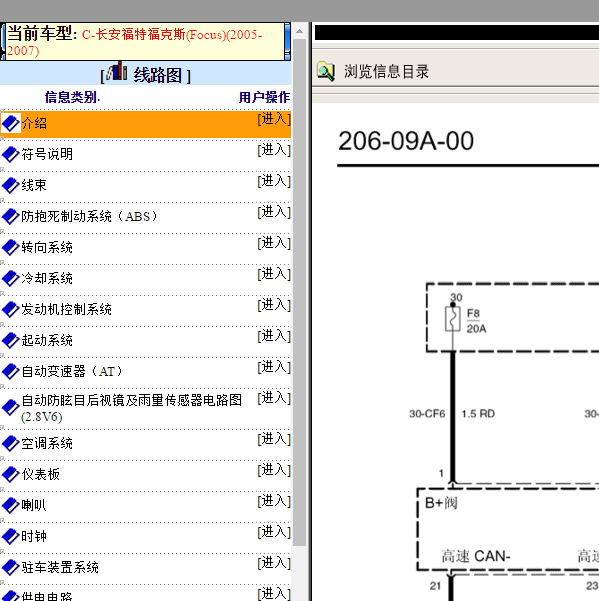Screen dimensions: 599x601
Task: Click the 浏览信息目录 toolbar label
Action: (386, 72)
